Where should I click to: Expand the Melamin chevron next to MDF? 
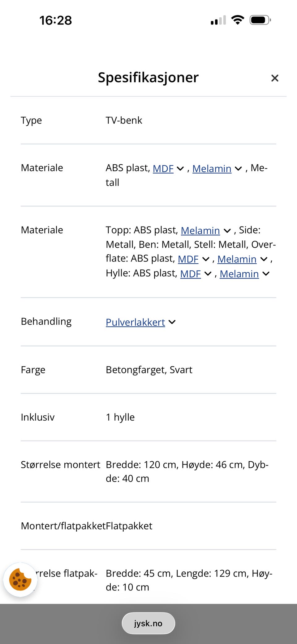click(238, 169)
